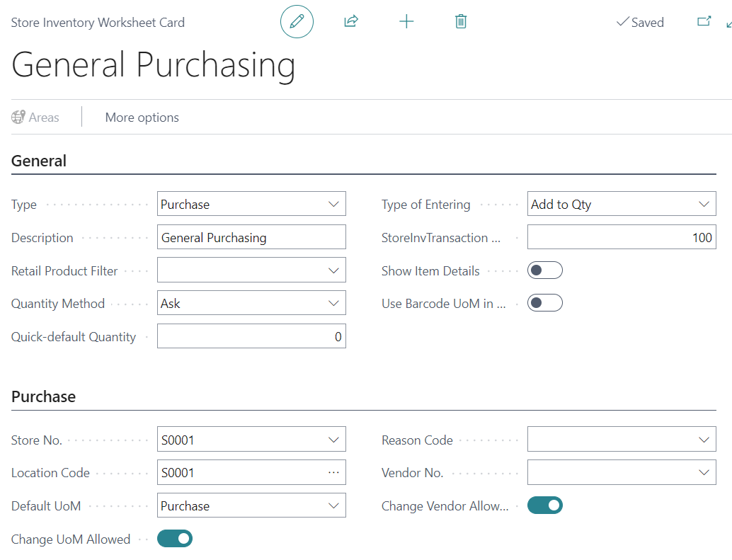
Task: Click the Description text field
Action: [251, 238]
